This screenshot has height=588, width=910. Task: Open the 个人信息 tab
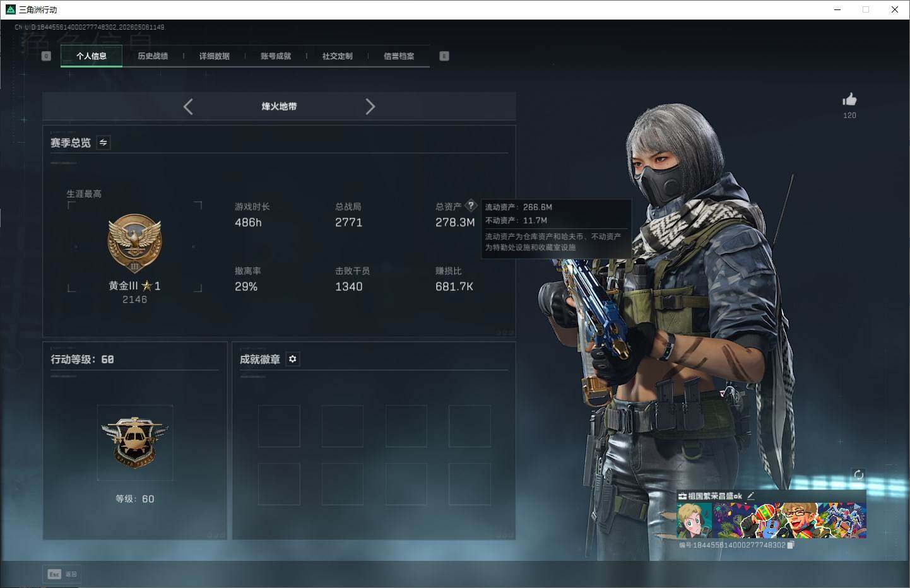coord(92,56)
